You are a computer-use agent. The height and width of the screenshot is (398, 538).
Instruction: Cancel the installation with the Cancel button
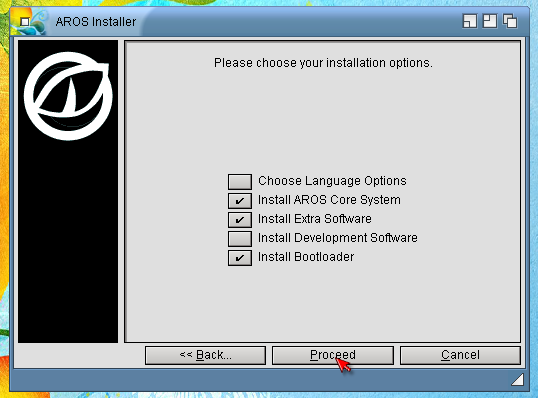click(x=460, y=355)
